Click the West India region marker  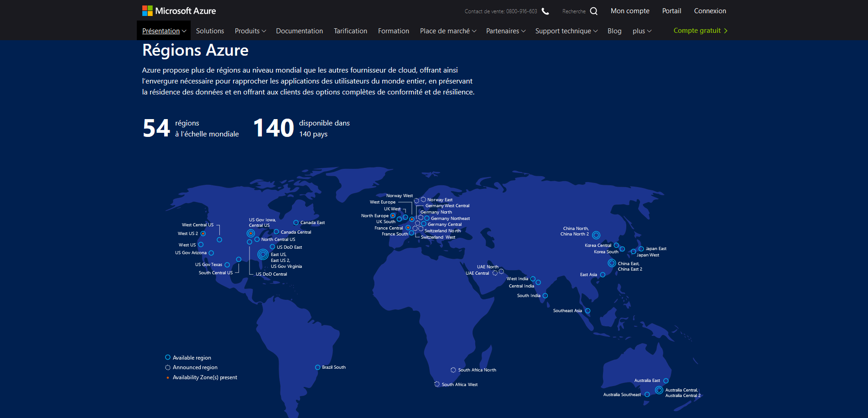tap(533, 279)
